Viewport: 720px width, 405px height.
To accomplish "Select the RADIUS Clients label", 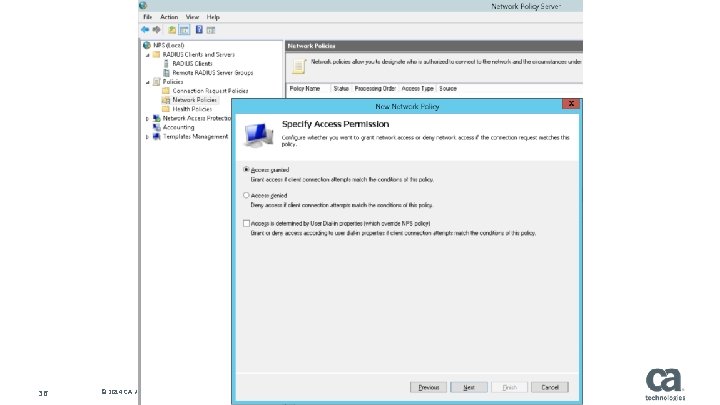I will pos(192,63).
